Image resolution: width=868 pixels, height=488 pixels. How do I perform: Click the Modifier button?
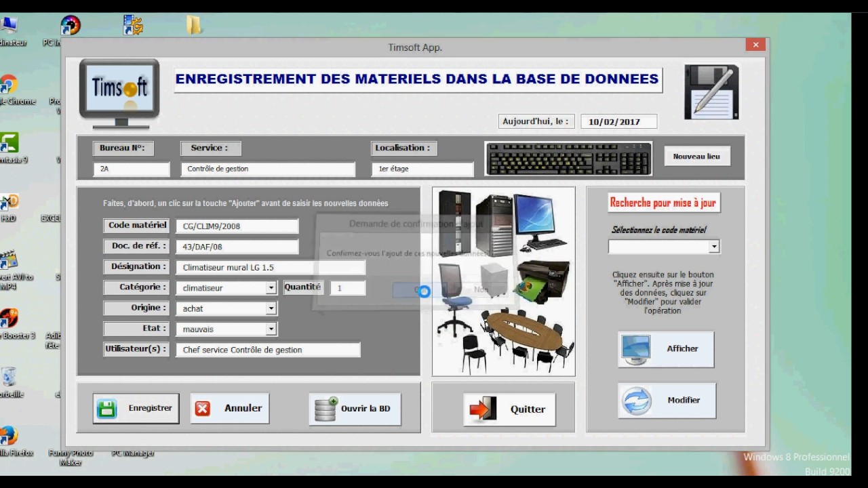666,401
